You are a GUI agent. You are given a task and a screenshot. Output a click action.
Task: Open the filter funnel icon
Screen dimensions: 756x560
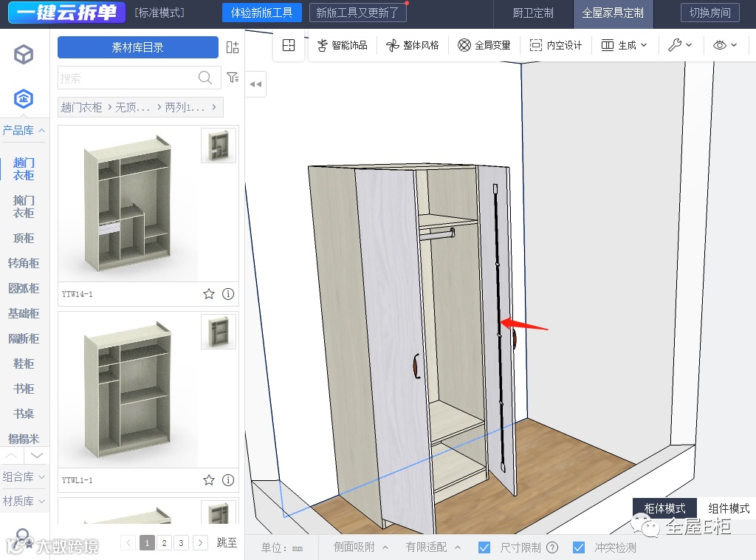coord(233,77)
